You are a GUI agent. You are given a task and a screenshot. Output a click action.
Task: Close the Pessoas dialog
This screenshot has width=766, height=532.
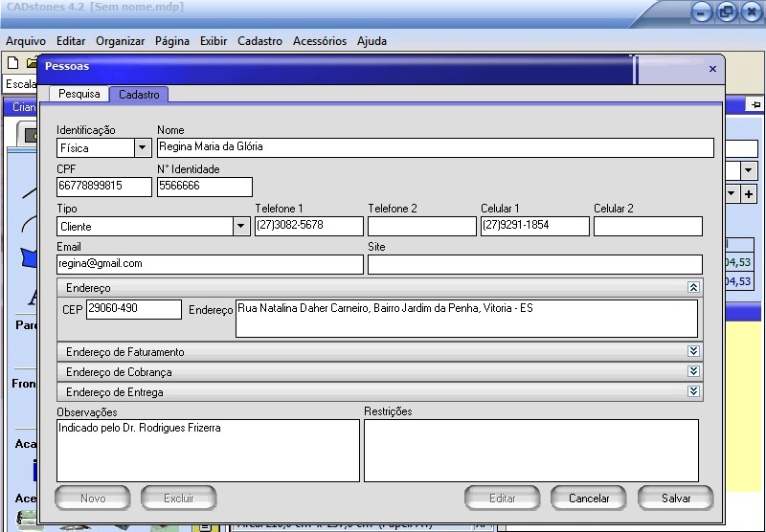click(x=712, y=69)
